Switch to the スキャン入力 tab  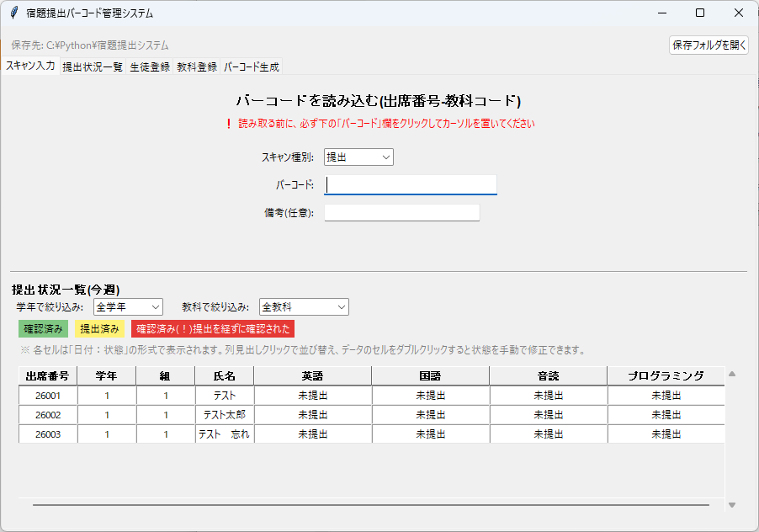(x=30, y=66)
